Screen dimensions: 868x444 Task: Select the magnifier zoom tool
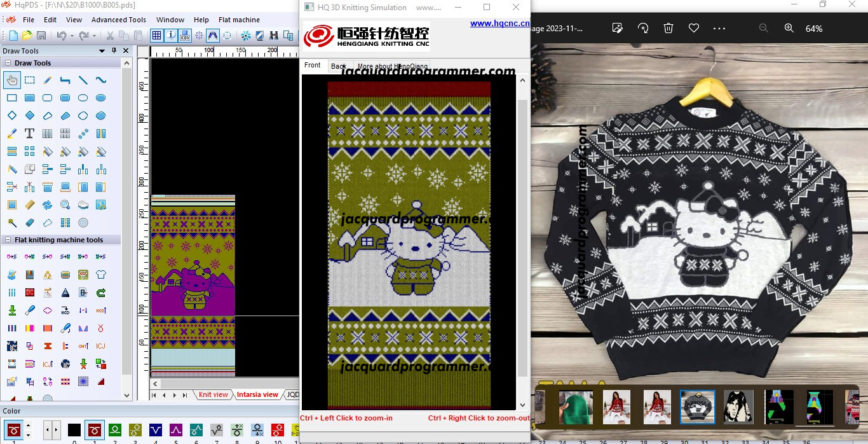point(65,205)
